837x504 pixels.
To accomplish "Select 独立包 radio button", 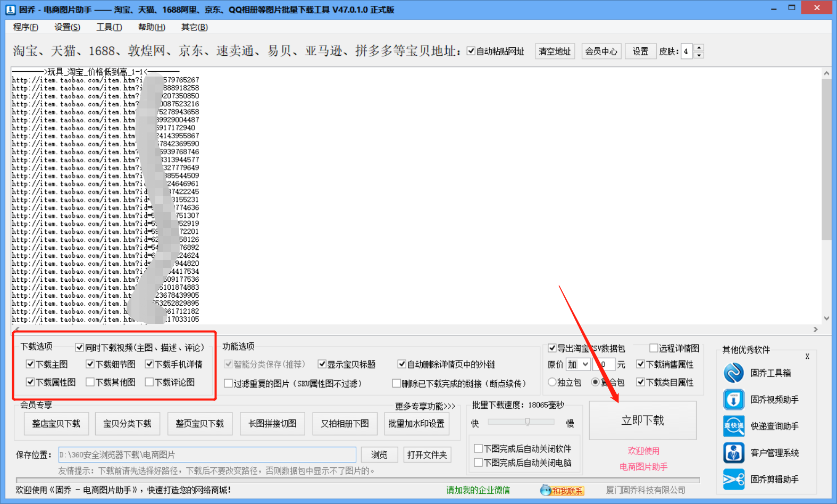I will (x=552, y=382).
